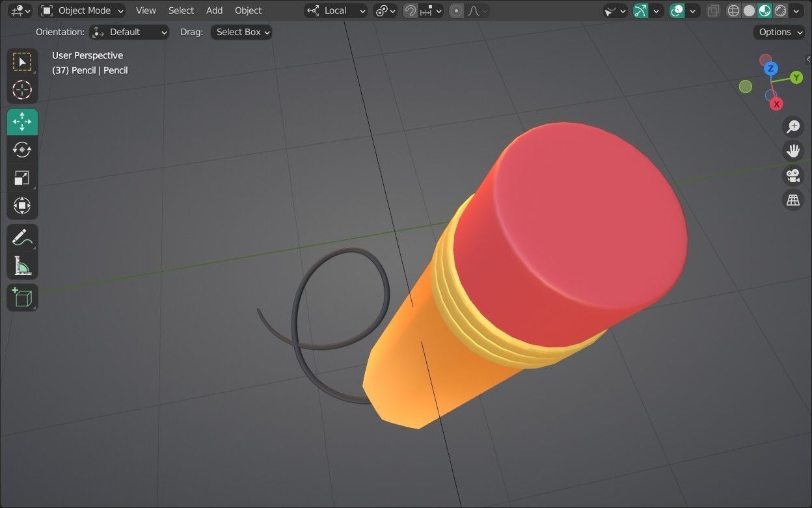Click the '(37) Pencil | Pencil' text
Screen dimensions: 812x508
(90, 70)
